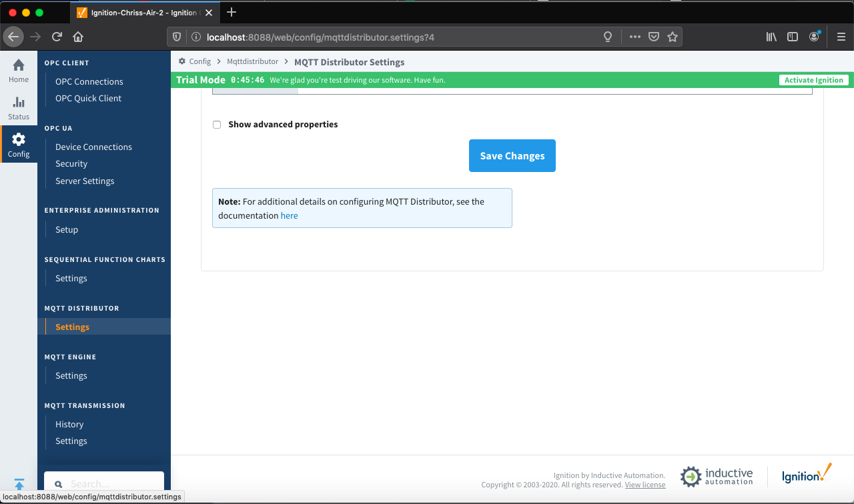Click the upload arrow icon above status bar
The width and height of the screenshot is (854, 504).
(19, 484)
